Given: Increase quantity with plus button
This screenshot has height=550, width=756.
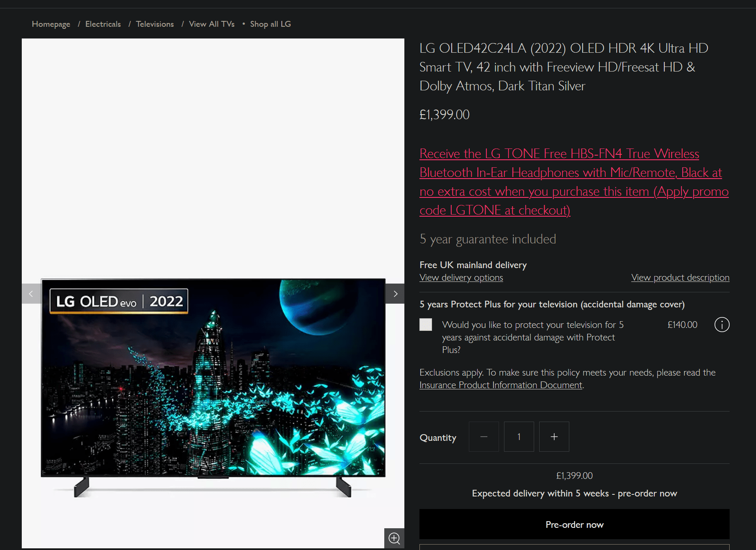Looking at the screenshot, I should tap(554, 437).
